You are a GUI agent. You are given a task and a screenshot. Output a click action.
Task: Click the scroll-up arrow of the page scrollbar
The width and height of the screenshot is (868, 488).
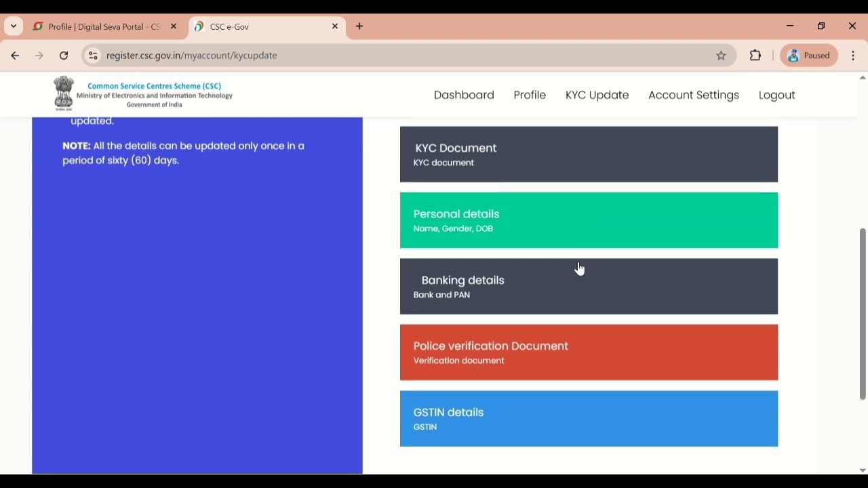click(863, 78)
